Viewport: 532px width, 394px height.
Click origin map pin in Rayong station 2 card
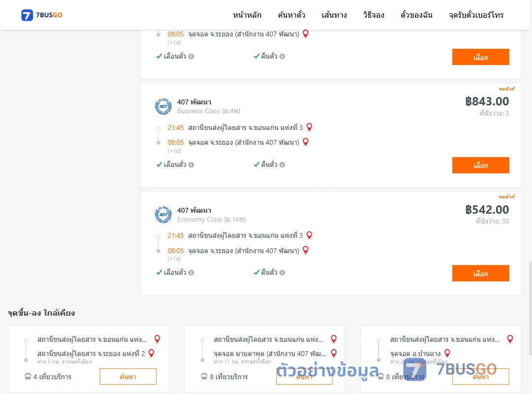click(x=158, y=339)
